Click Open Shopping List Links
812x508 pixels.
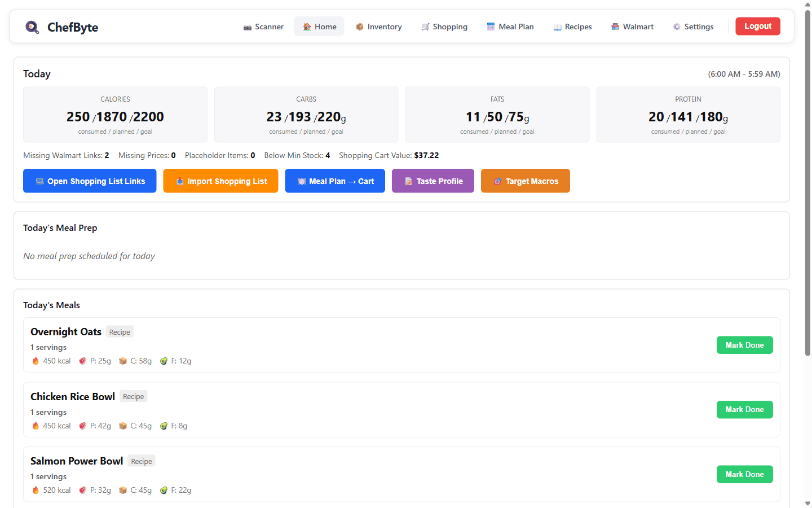[x=89, y=181]
